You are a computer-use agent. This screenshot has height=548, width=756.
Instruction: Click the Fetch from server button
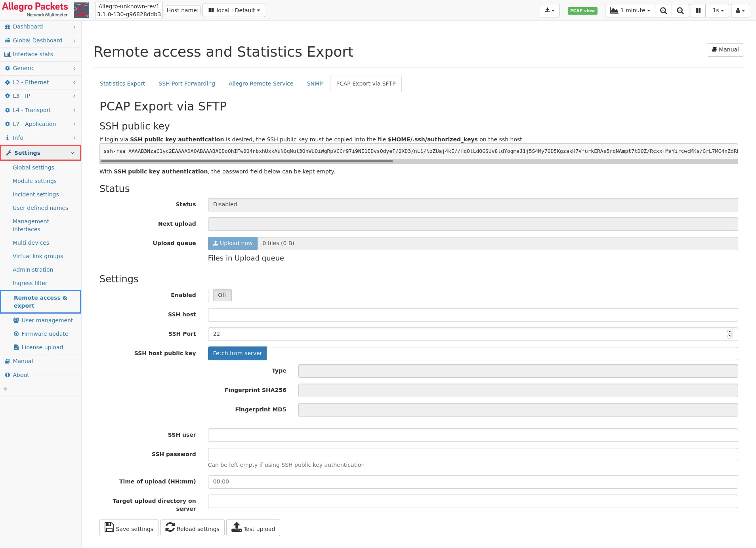237,353
